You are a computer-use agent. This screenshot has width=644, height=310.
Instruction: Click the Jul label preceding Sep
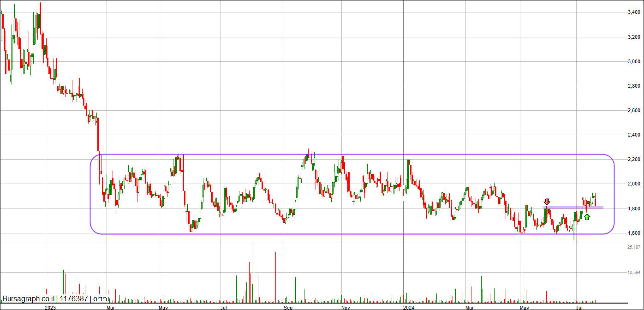coord(224,307)
